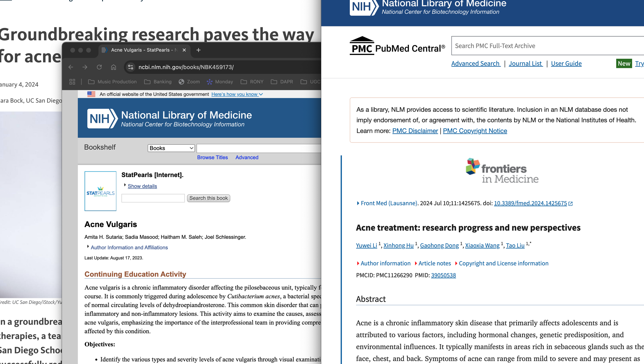
Task: Click the PMCID: PMC11266290 text
Action: [x=384, y=275]
